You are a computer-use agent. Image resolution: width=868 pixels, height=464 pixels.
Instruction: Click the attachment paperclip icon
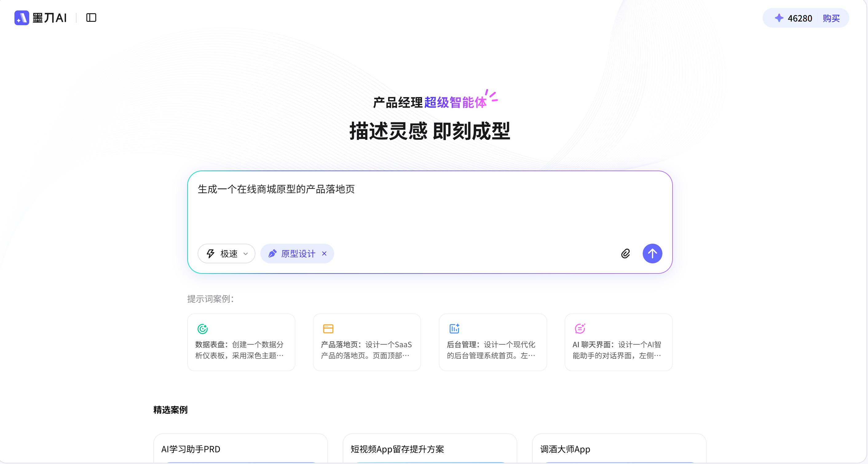pos(625,254)
